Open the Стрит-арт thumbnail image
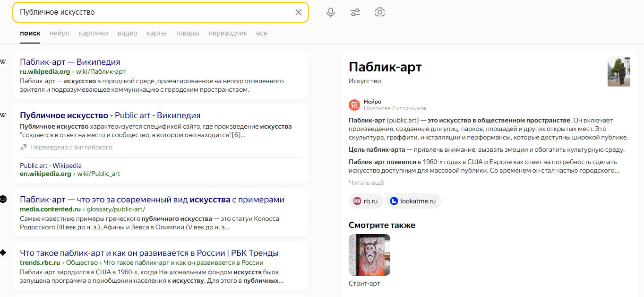Image resolution: width=644 pixels, height=297 pixels. pos(369,255)
